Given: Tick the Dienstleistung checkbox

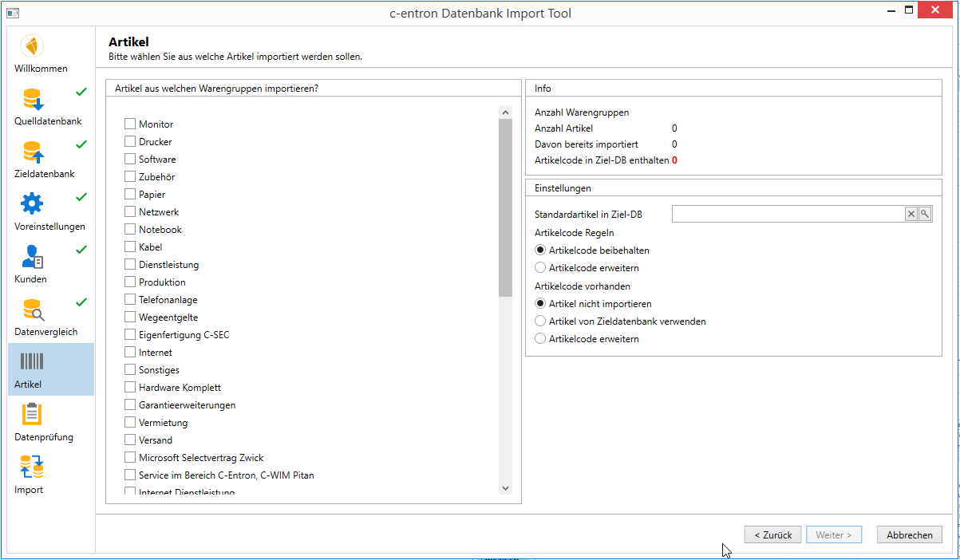Looking at the screenshot, I should coord(130,265).
